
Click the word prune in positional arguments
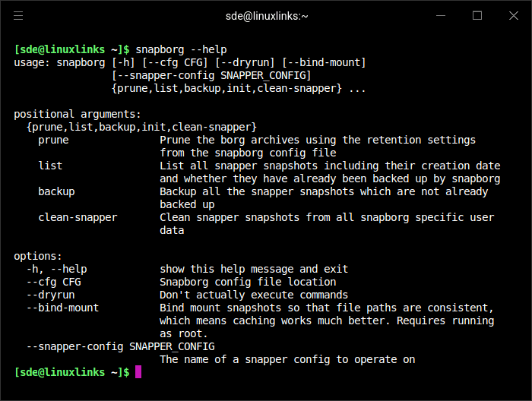53,140
